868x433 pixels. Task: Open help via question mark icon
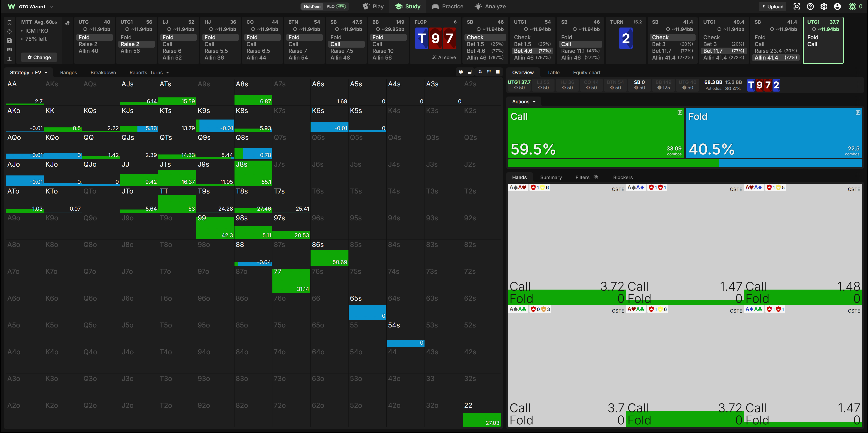click(x=810, y=6)
